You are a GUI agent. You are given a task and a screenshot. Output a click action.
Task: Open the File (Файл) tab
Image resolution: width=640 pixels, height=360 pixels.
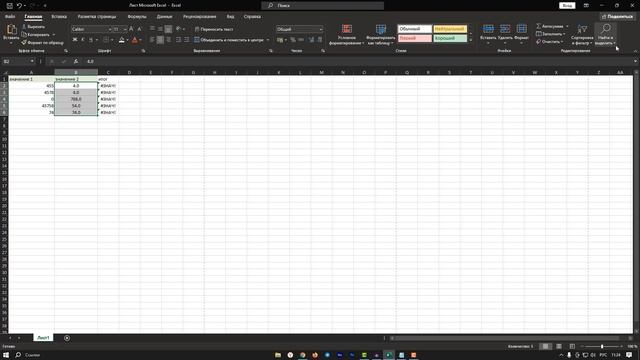click(x=10, y=17)
